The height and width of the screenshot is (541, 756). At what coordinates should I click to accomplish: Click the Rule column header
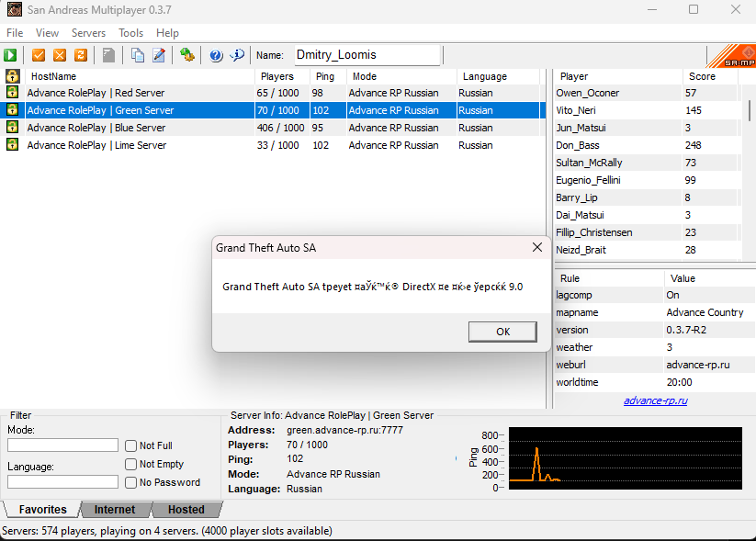click(x=609, y=278)
